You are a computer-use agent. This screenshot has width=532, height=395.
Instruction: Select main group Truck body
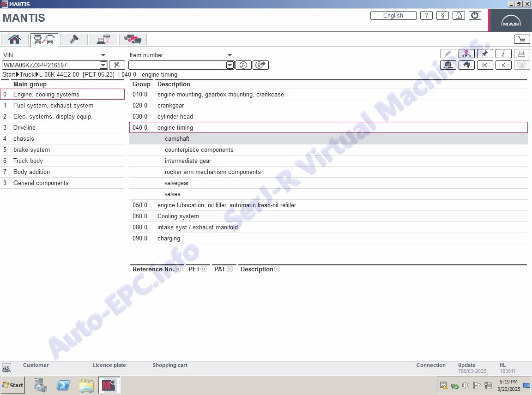point(62,161)
